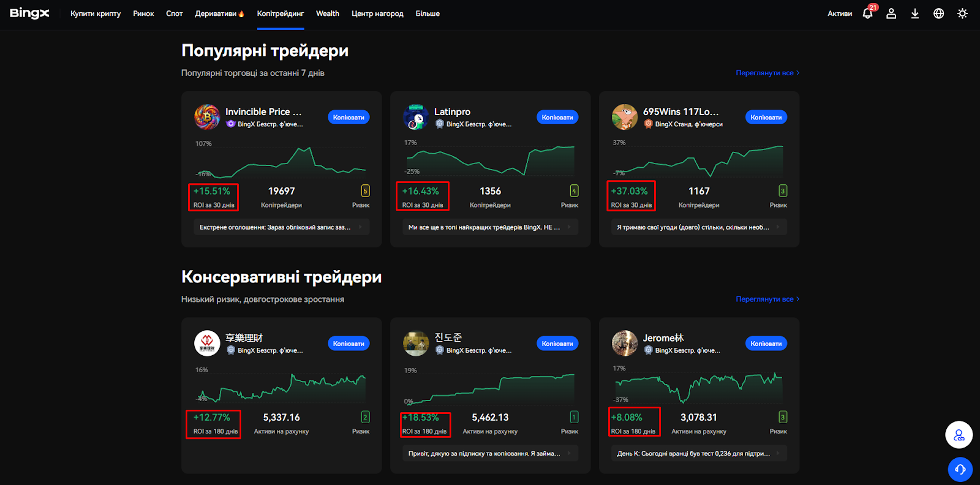Expand Jerome林 announcement message
Image resolution: width=980 pixels, height=485 pixels.
click(x=699, y=454)
